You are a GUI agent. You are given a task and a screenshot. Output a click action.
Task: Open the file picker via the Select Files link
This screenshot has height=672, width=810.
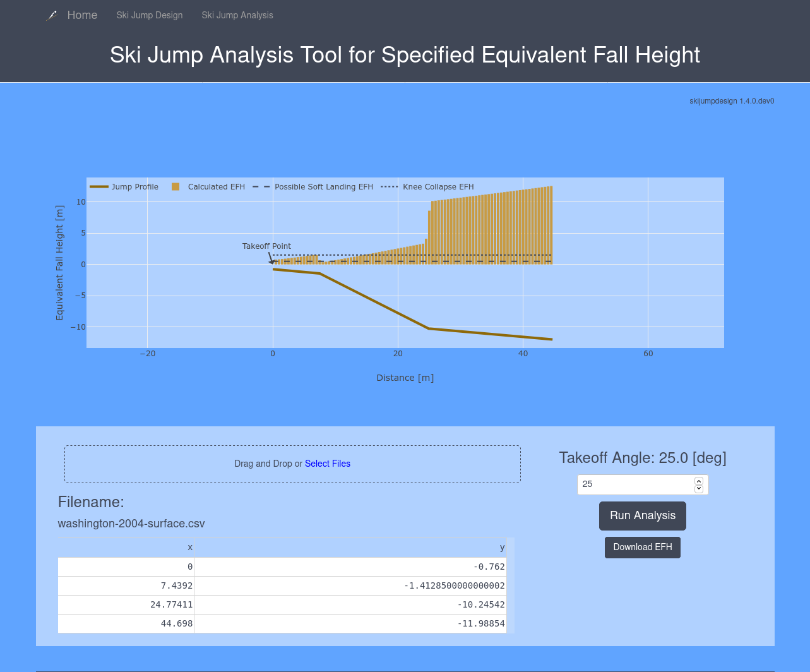click(x=328, y=463)
